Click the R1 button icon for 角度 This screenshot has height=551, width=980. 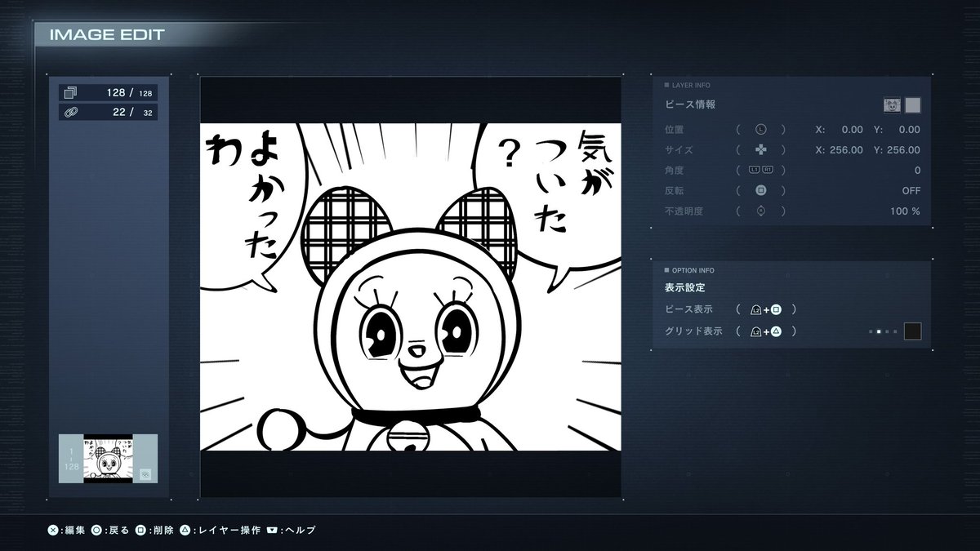point(768,170)
